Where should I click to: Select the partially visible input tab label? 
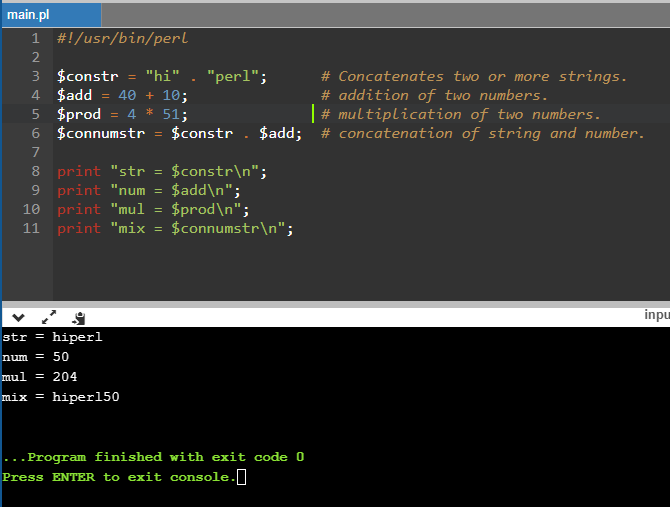[657, 315]
